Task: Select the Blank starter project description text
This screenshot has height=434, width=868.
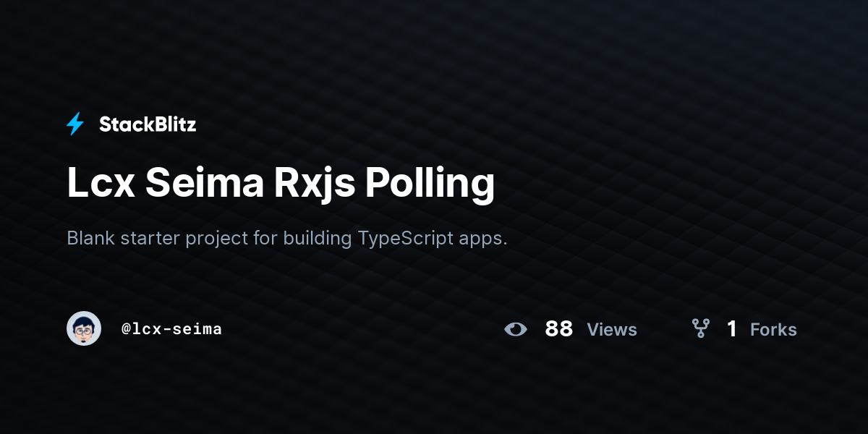Action: click(x=287, y=239)
